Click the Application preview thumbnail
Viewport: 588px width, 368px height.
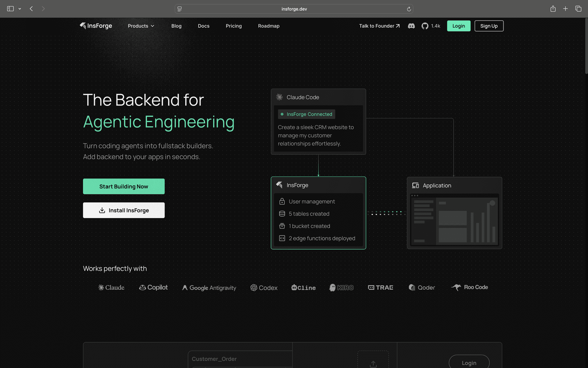[x=454, y=220]
